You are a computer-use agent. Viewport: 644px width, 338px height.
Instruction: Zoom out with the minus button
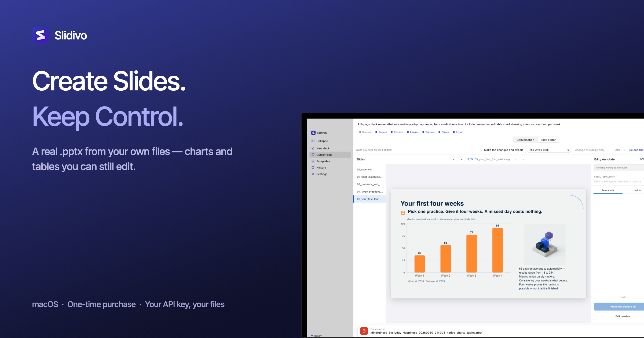[611, 150]
